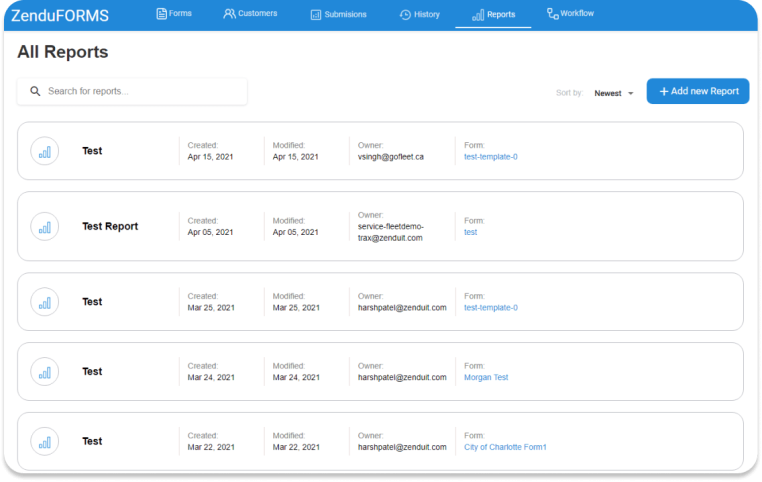Viewport: 762px width, 482px height.
Task: Click chart icon of Test Report row
Action: (45, 227)
